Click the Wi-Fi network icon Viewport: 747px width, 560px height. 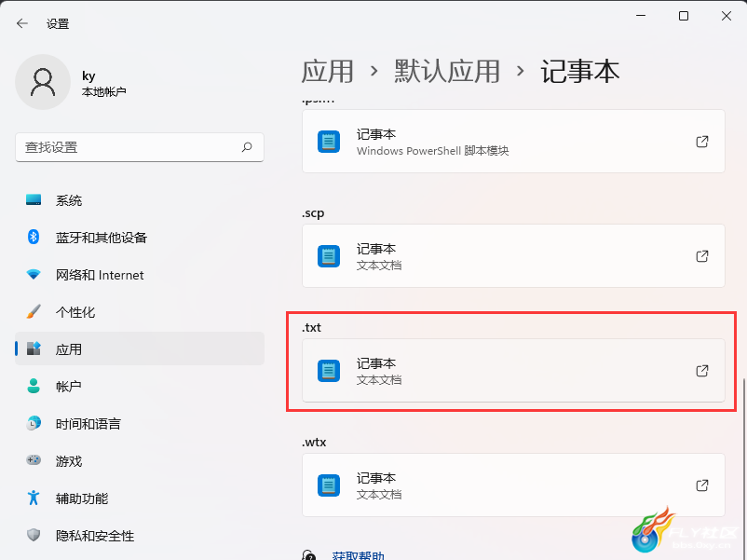34,274
